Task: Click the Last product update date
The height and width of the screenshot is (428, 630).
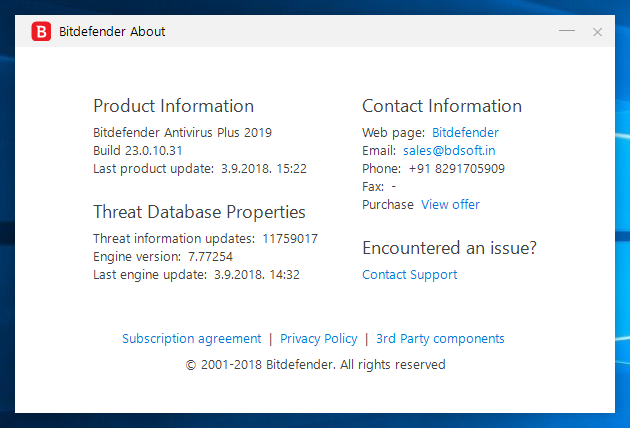Action: click(x=264, y=168)
